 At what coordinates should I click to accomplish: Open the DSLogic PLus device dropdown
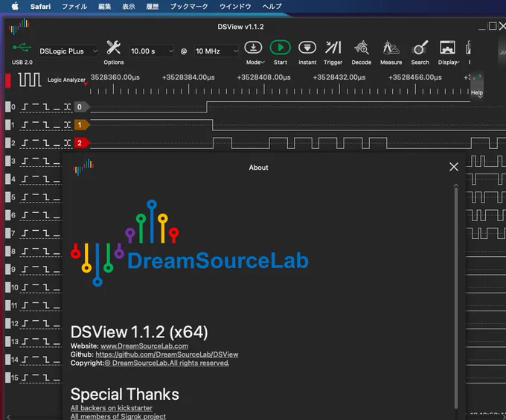pos(68,51)
